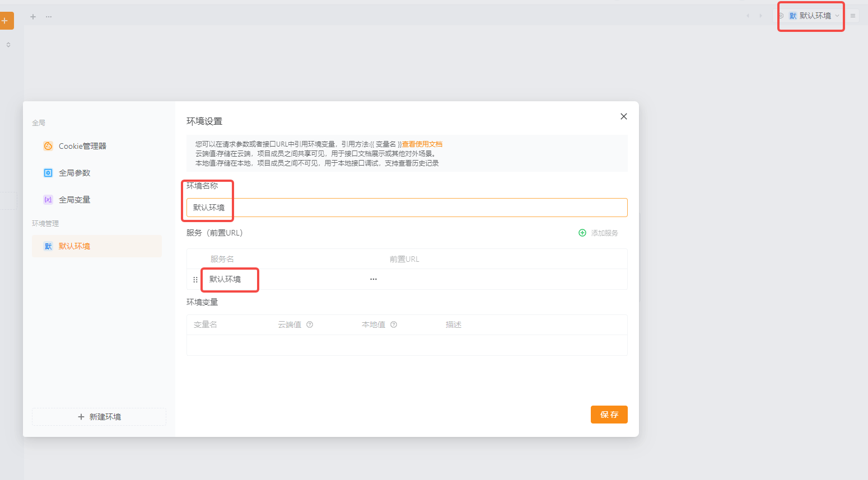Save the environment settings with 保存

pos(609,415)
